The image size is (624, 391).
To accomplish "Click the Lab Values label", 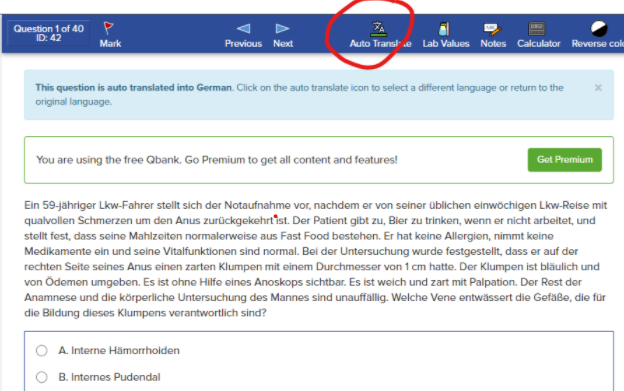I will [446, 44].
